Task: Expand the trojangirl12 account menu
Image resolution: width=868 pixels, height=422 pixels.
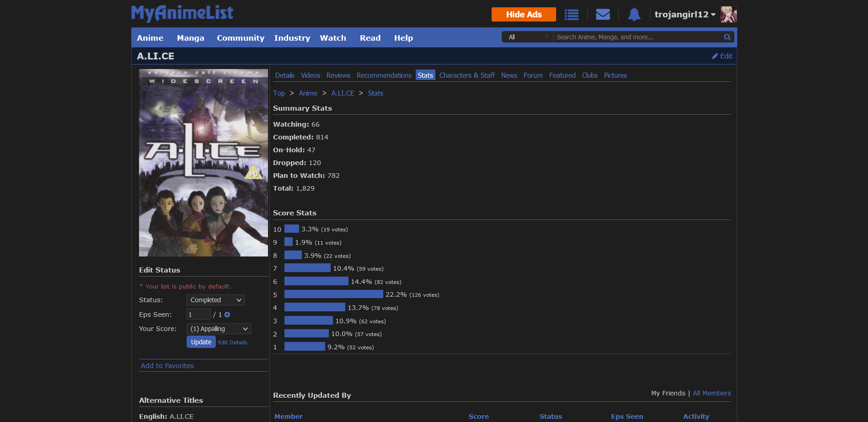Action: tap(685, 15)
